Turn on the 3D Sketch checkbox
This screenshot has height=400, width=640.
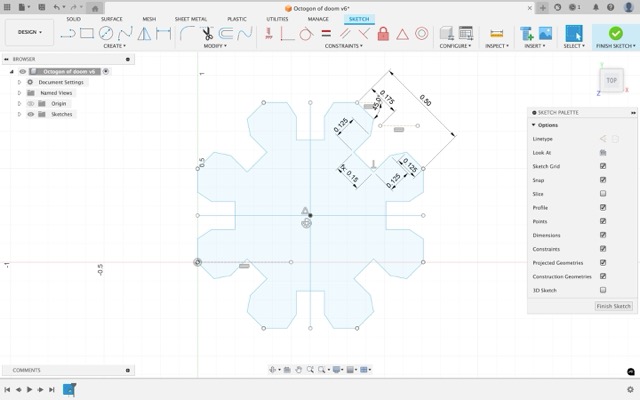click(x=603, y=290)
